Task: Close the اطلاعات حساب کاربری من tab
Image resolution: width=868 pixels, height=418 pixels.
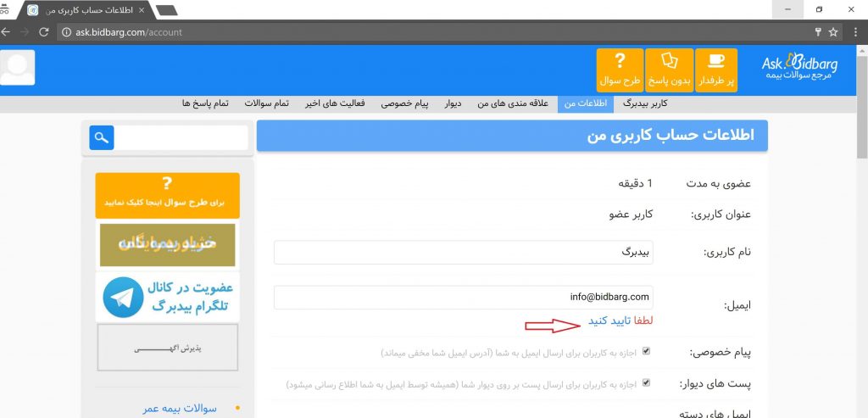Action: [x=142, y=10]
